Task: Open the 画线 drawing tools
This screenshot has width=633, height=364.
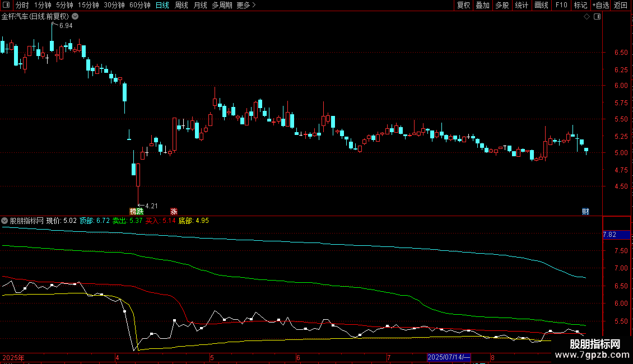Action: pyautogui.click(x=541, y=5)
